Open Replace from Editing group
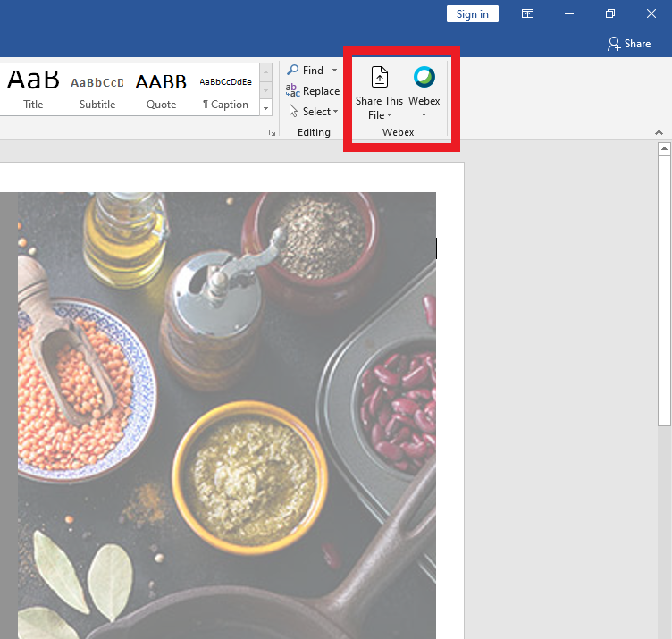The width and height of the screenshot is (672, 639). [x=313, y=91]
